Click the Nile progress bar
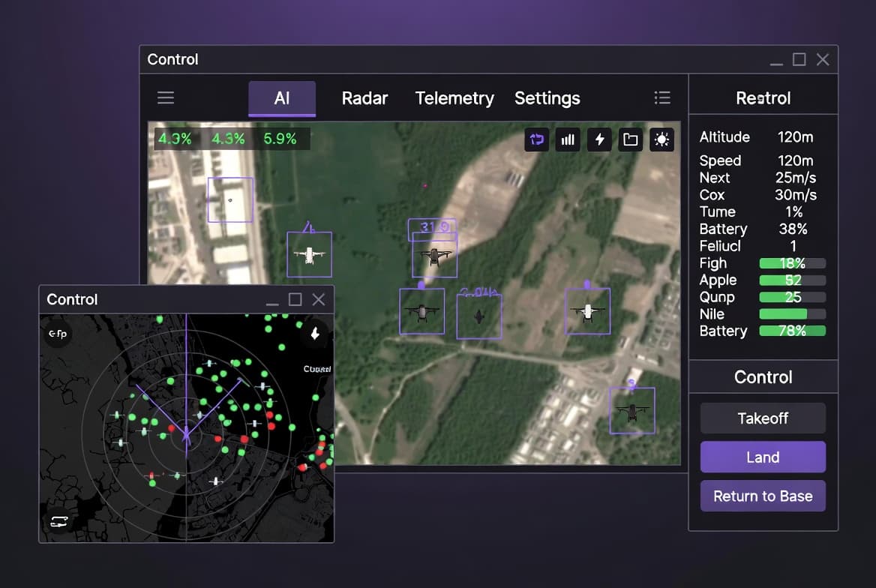Screen dimensions: 876x588 coord(792,314)
